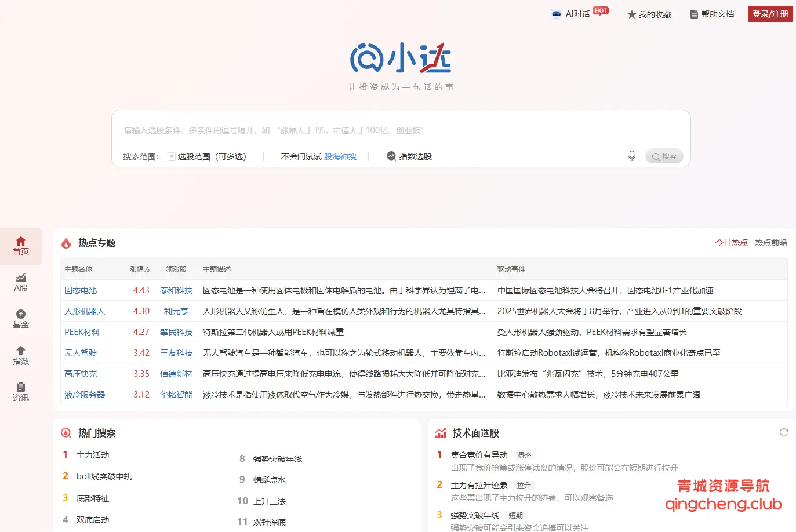Click the 登录/注册 button
The image size is (796, 532).
770,13
